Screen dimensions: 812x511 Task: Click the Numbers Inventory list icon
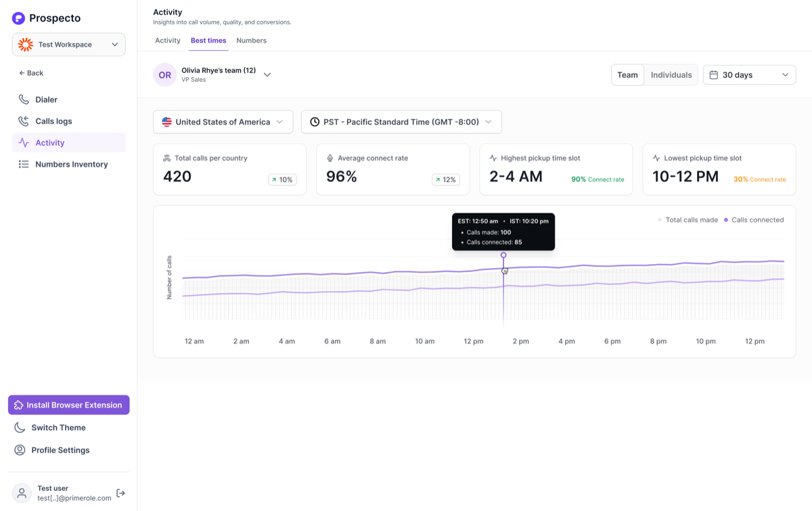pos(24,164)
